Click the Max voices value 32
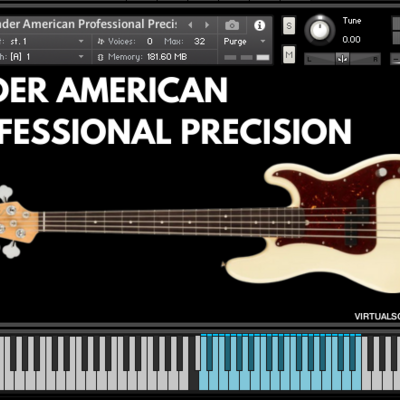Image resolution: width=400 pixels, height=400 pixels. point(199,41)
